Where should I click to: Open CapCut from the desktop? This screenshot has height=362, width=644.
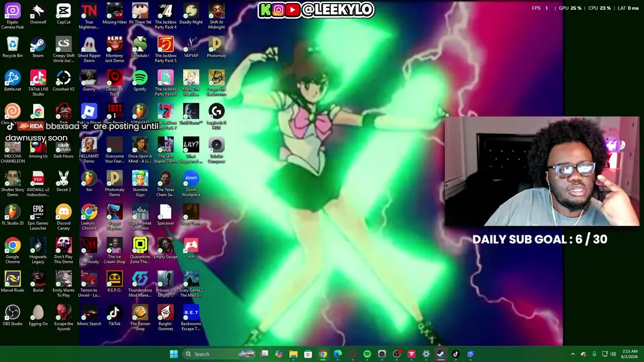click(63, 14)
